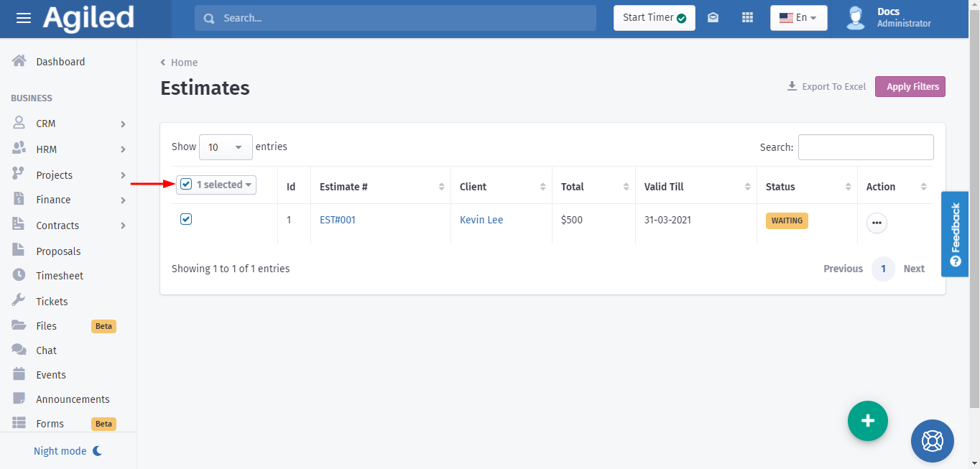Screen dimensions: 980x469
Task: Open the help lifebuoy icon
Action: [932, 440]
